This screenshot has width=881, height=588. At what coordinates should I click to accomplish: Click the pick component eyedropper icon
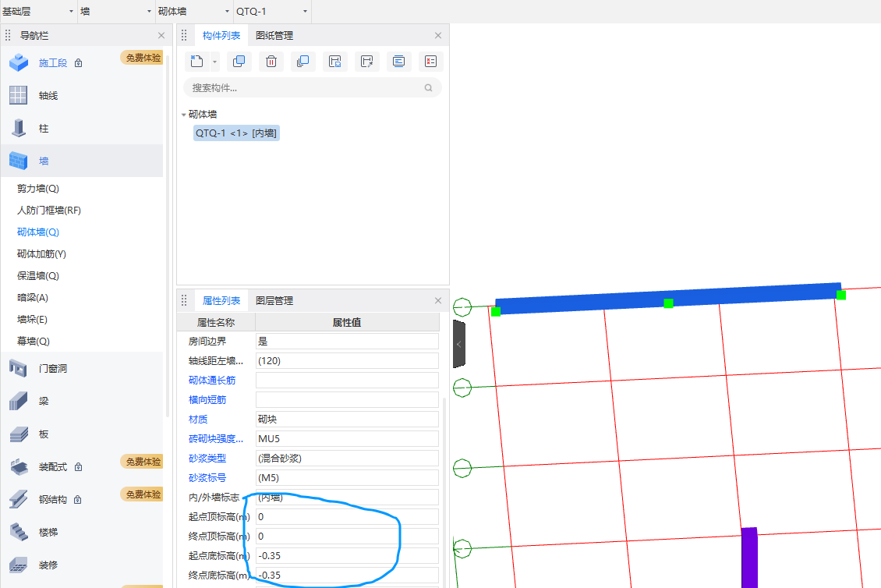[367, 62]
